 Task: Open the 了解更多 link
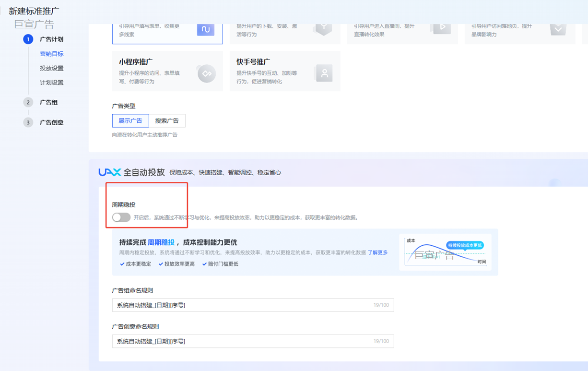pos(377,252)
